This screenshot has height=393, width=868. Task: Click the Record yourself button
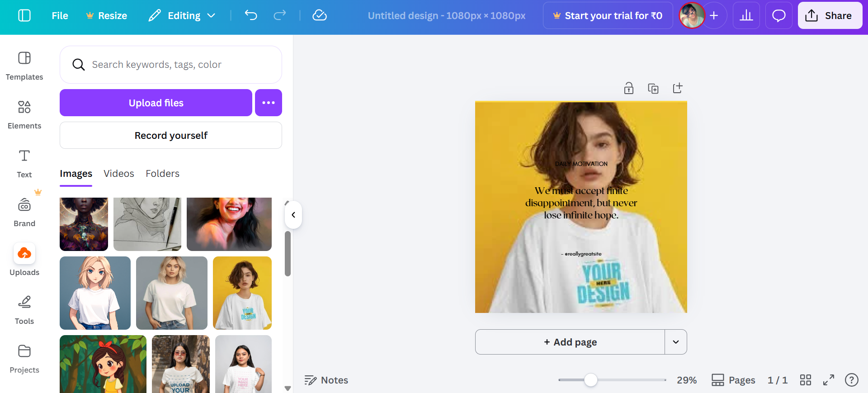coord(171,135)
